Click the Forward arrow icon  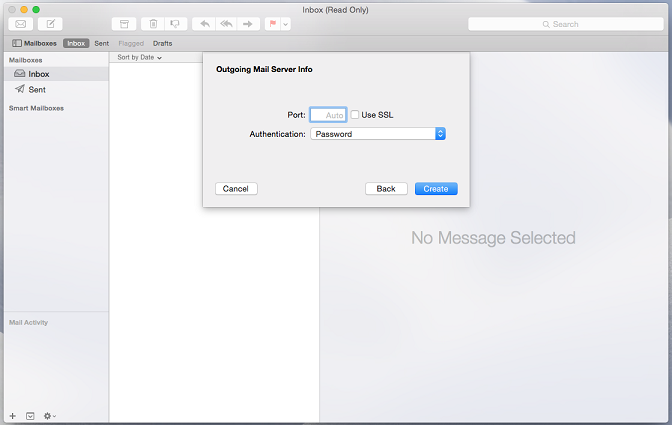[248, 23]
